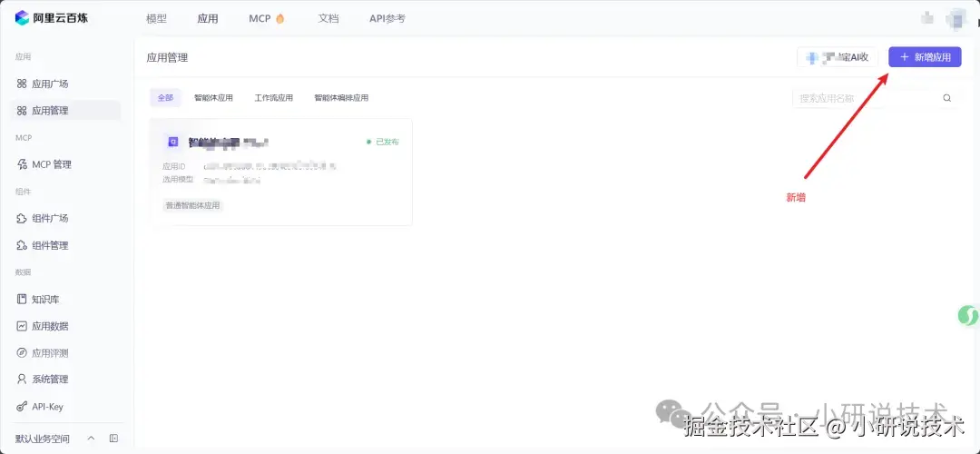The image size is (980, 454).
Task: Click the 应用评测 compass icon
Action: click(x=21, y=352)
